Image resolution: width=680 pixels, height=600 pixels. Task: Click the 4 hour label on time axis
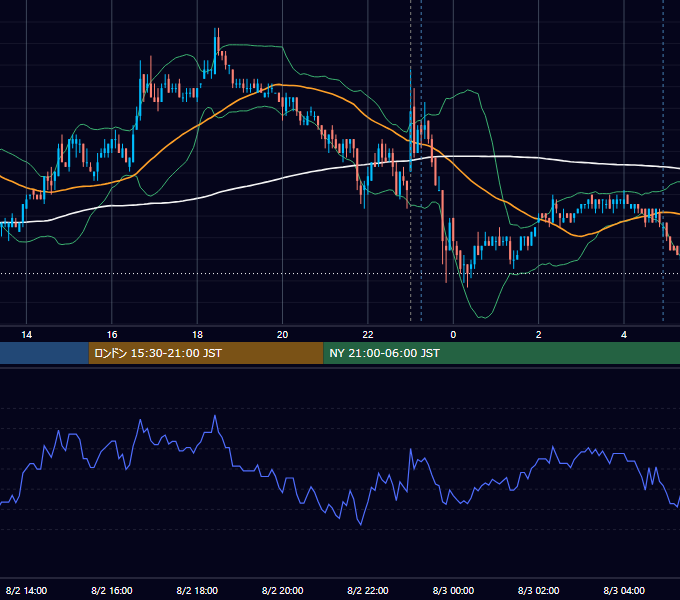[624, 335]
